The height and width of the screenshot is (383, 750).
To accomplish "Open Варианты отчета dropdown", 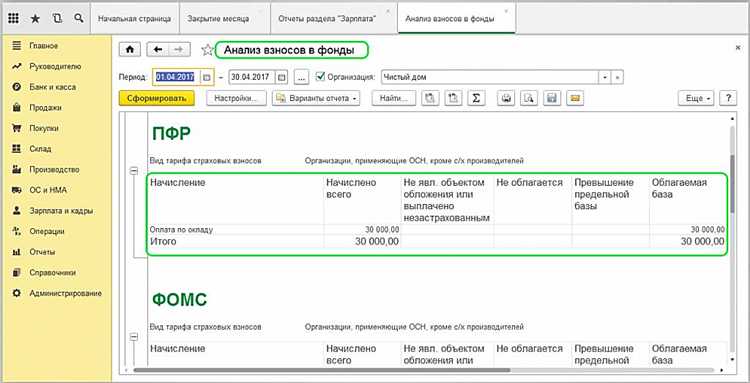I will pyautogui.click(x=316, y=98).
